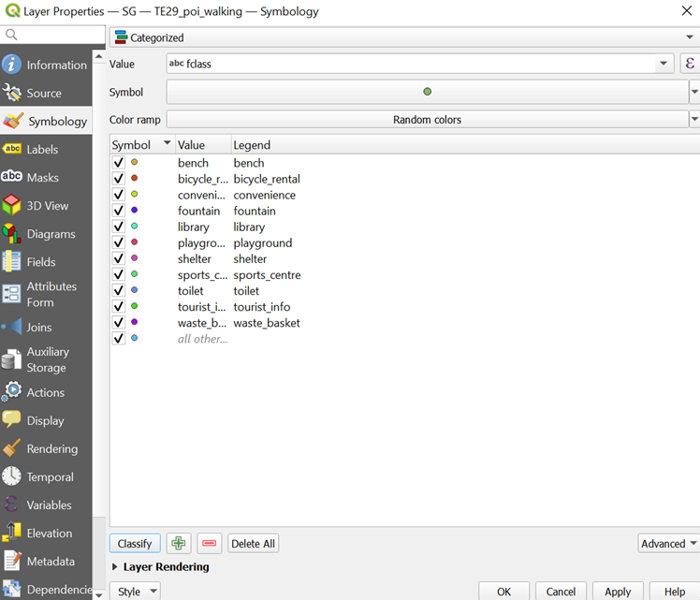Open the Random colors ramp dropdown
This screenshot has height=600, width=700.
[427, 120]
